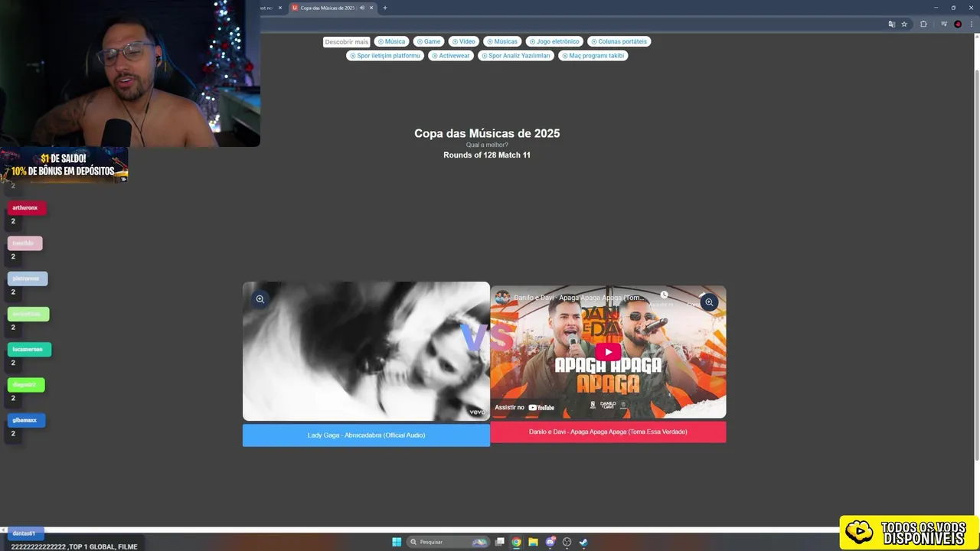Open the media control icon in Chrome toolbar
This screenshot has width=980, height=551.
(x=944, y=24)
